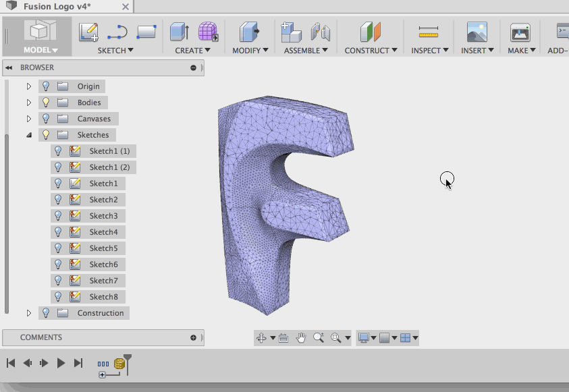Toggle visibility of Sketch1 (2)
This screenshot has height=392, width=569.
58,167
